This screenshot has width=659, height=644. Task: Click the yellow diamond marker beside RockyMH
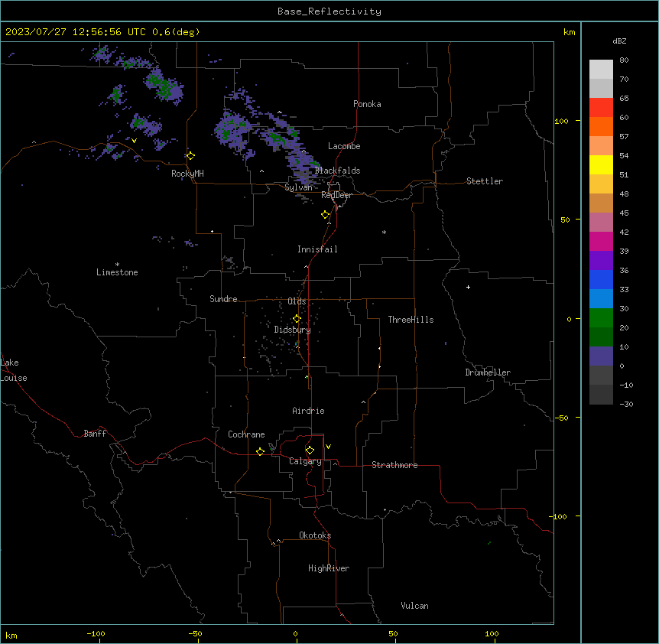[191, 156]
